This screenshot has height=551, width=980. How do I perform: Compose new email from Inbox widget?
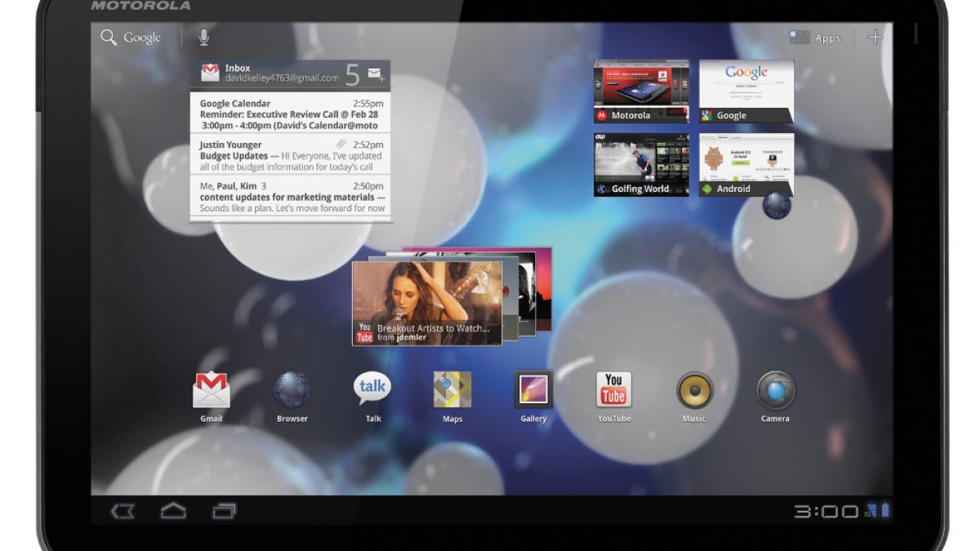click(x=376, y=74)
